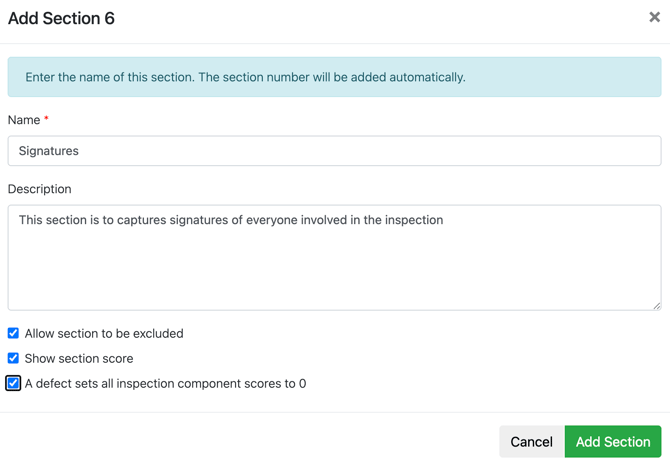Click the Name field label

pyautogui.click(x=24, y=120)
